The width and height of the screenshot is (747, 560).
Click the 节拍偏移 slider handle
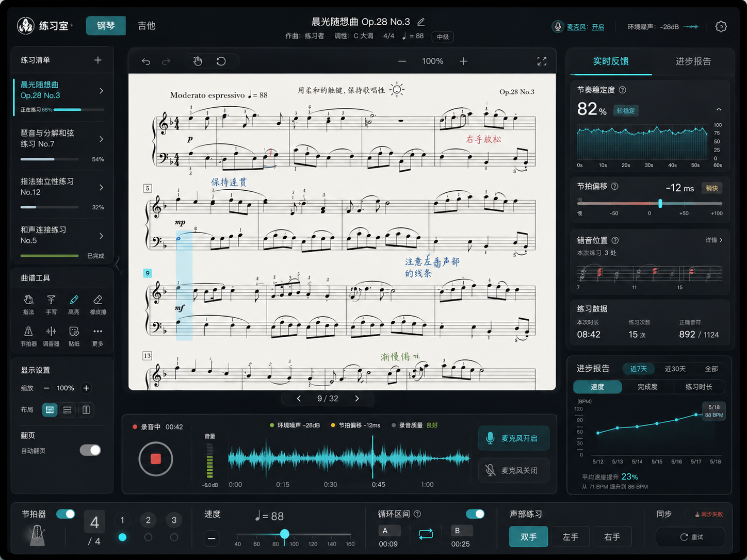click(x=660, y=203)
